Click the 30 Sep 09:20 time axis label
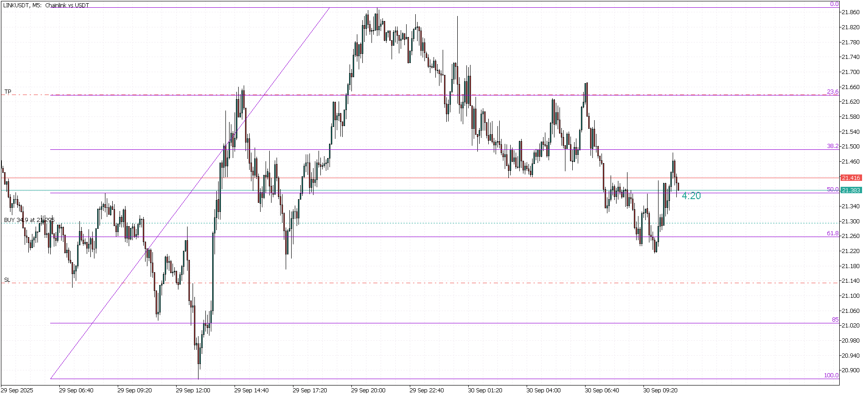868x396 pixels. 660,391
